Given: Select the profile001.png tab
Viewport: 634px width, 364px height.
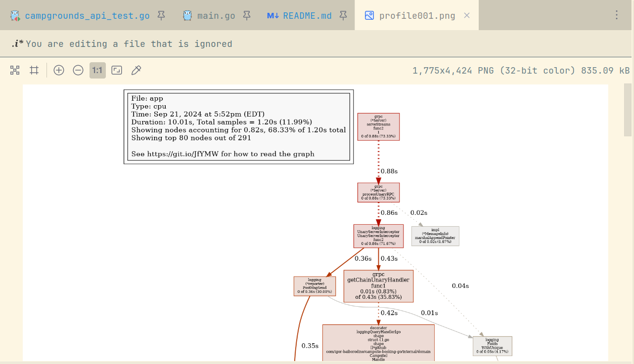Looking at the screenshot, I should (417, 15).
